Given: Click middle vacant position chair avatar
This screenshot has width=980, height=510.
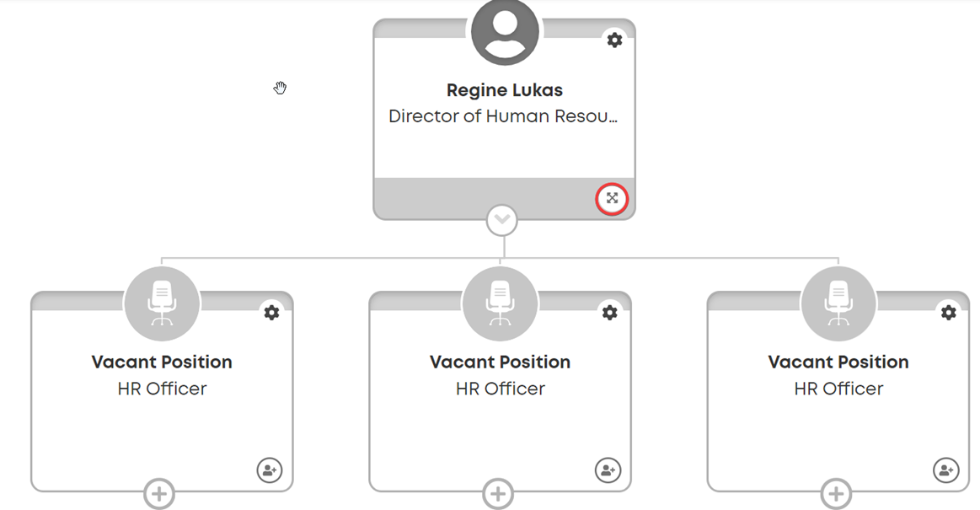Looking at the screenshot, I should tap(500, 303).
